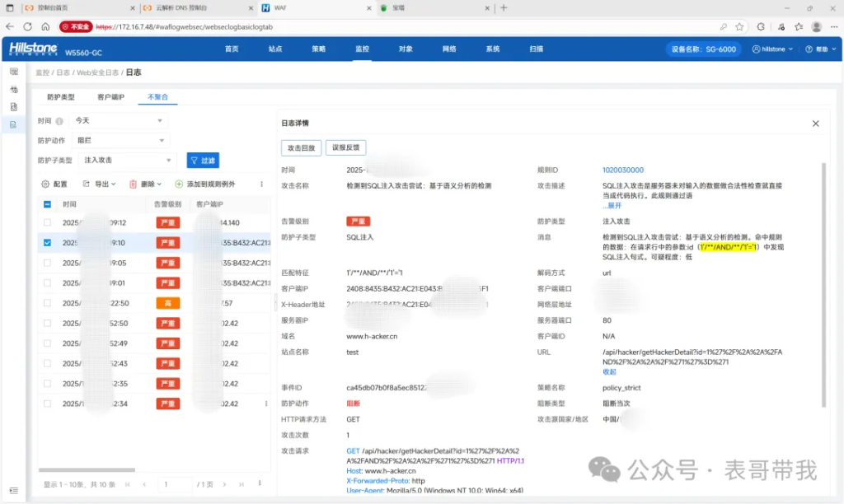This screenshot has width=844, height=504.
Task: Click the 配置 gear settings icon
Action: pyautogui.click(x=46, y=184)
